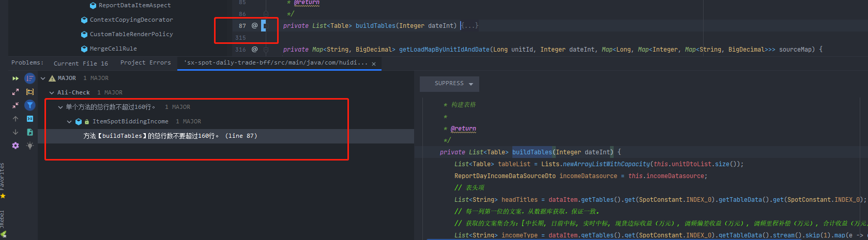Select the ItemSpotBiddingIncome class entry
The height and width of the screenshot is (240, 868).
[x=130, y=122]
